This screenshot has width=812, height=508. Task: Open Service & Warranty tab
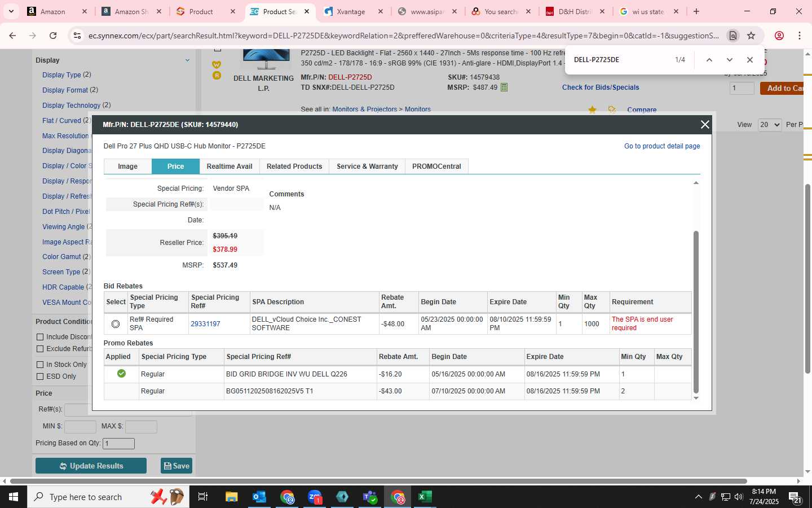click(367, 167)
